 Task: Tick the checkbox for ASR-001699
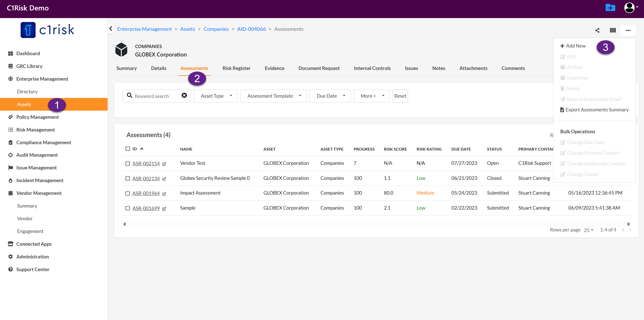click(x=128, y=208)
